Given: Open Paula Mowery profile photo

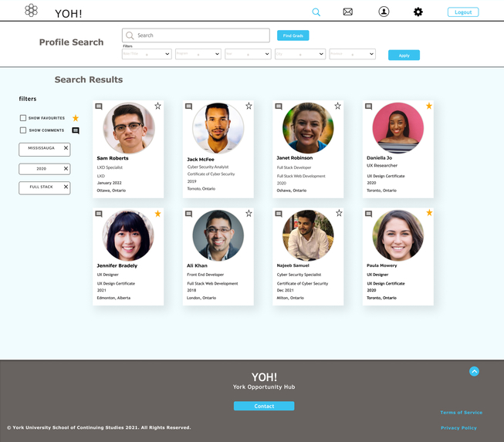Looking at the screenshot, I should 398,235.
